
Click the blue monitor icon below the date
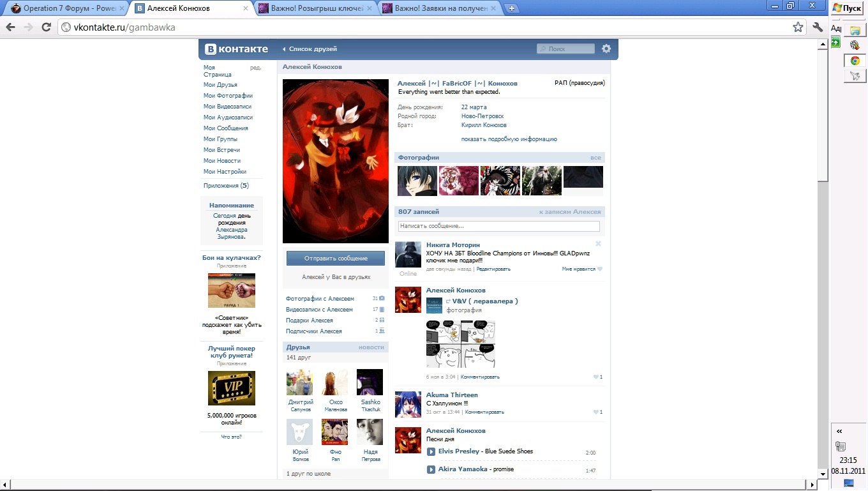point(848,483)
